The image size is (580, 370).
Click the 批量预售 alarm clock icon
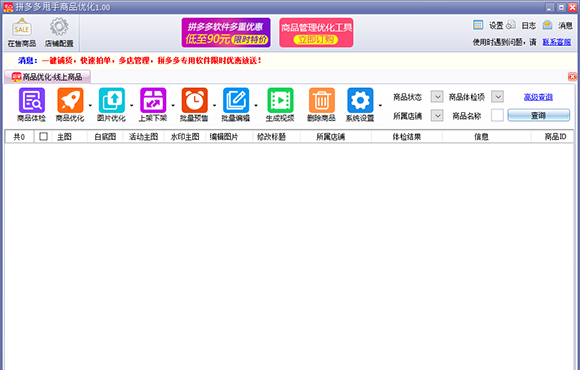click(194, 105)
